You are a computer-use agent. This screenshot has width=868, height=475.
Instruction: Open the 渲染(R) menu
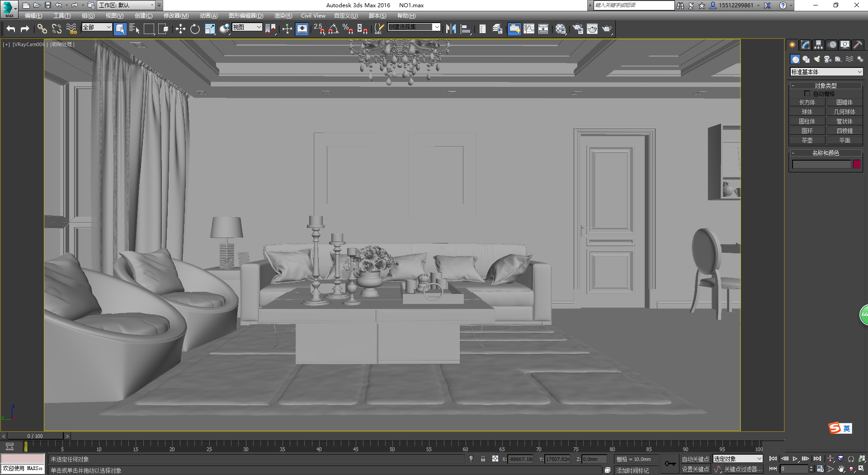[x=283, y=16]
